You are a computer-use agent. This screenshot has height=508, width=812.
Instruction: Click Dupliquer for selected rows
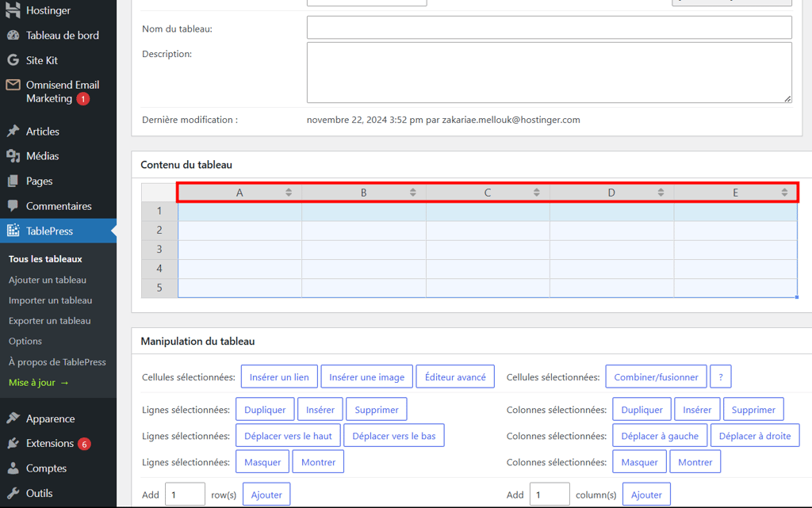click(265, 409)
